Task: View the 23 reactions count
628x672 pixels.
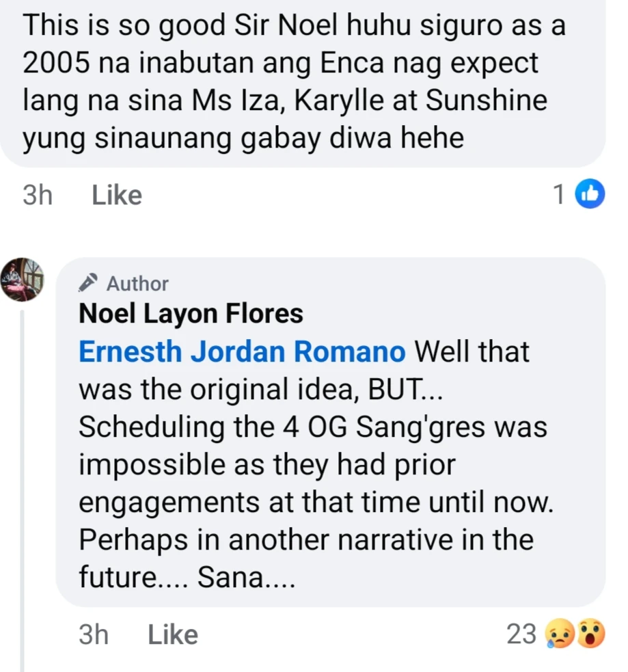Action: (x=521, y=635)
